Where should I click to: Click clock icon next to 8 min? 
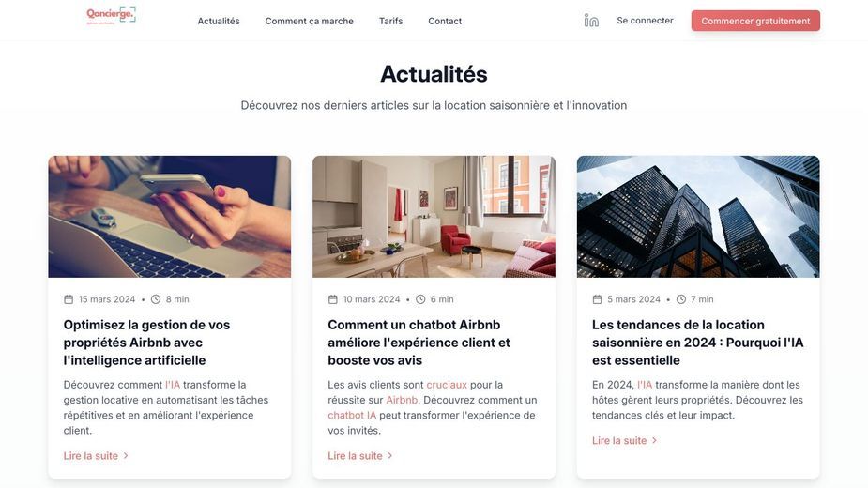tap(156, 299)
